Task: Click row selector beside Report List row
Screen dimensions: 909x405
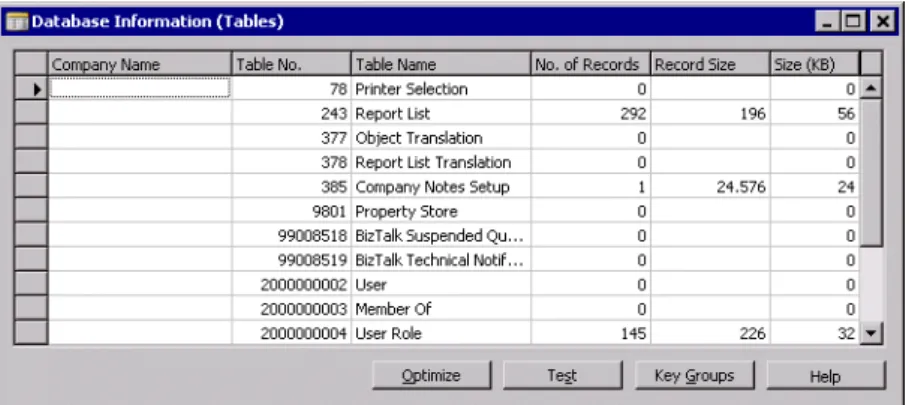Action: pyautogui.click(x=31, y=114)
